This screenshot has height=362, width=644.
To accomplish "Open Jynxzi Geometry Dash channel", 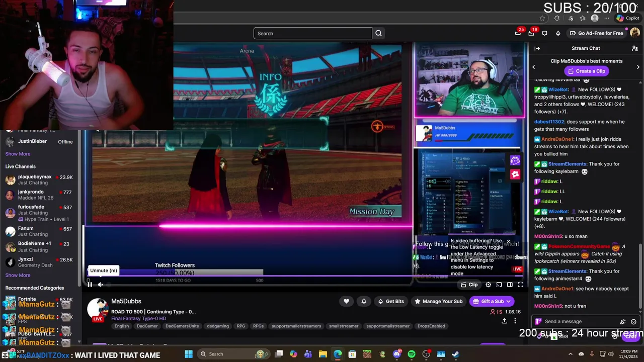I will click(x=39, y=262).
